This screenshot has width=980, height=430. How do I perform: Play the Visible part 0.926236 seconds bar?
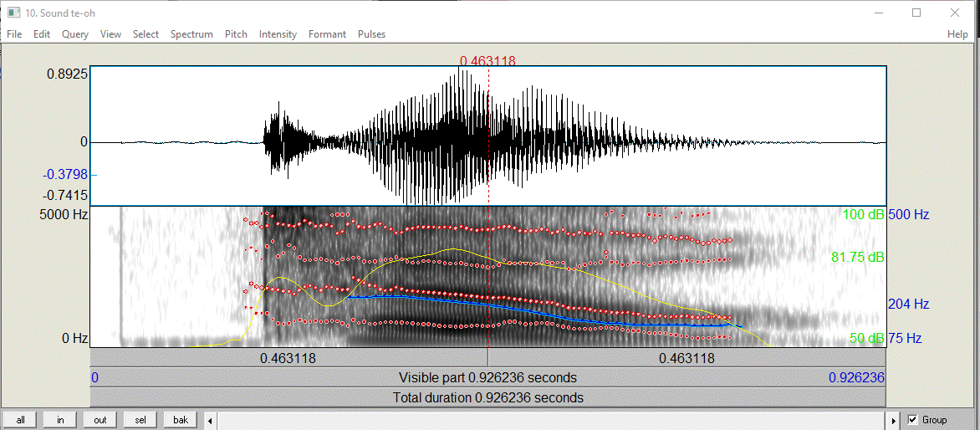click(488, 377)
